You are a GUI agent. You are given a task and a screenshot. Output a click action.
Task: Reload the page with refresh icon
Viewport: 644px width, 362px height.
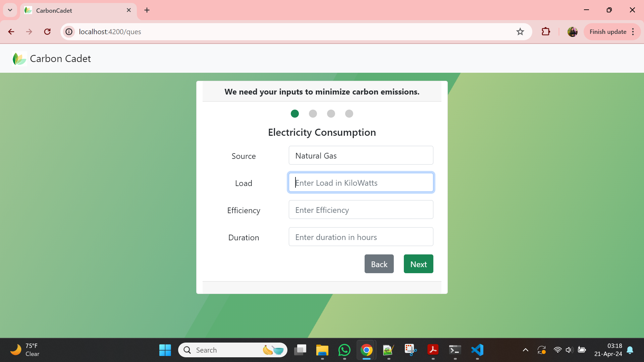[47, 32]
